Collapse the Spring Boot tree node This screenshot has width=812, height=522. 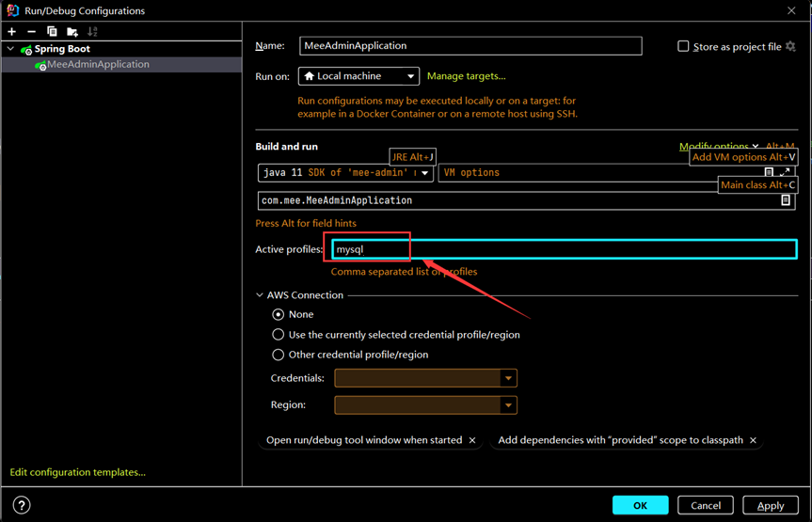point(11,49)
